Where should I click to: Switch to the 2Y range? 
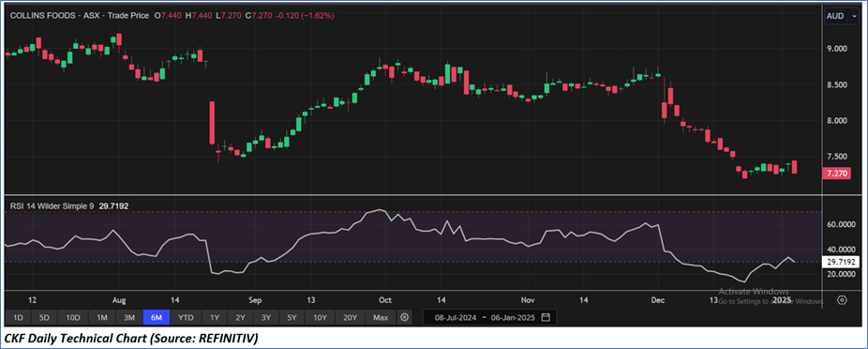coord(240,317)
